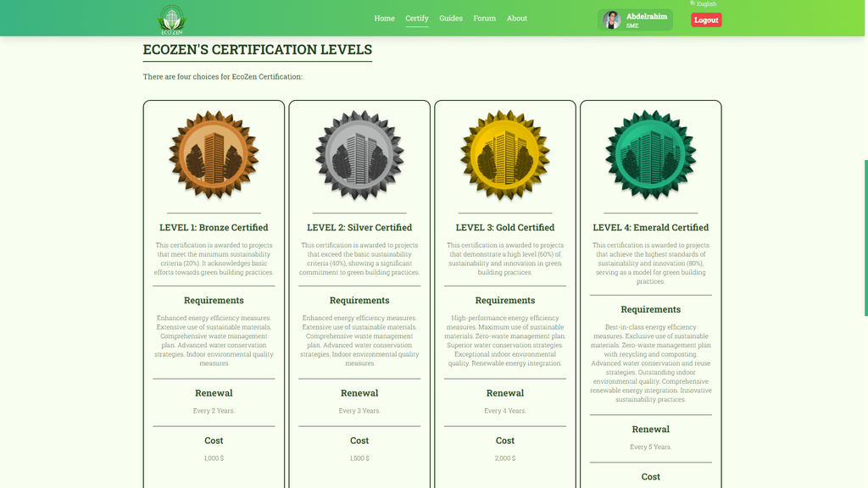The image size is (868, 488).
Task: Click the Silver card Renewal heading
Action: coord(359,393)
